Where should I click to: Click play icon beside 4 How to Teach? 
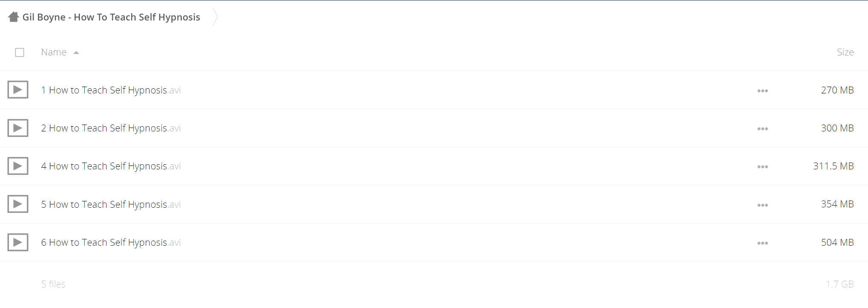18,166
